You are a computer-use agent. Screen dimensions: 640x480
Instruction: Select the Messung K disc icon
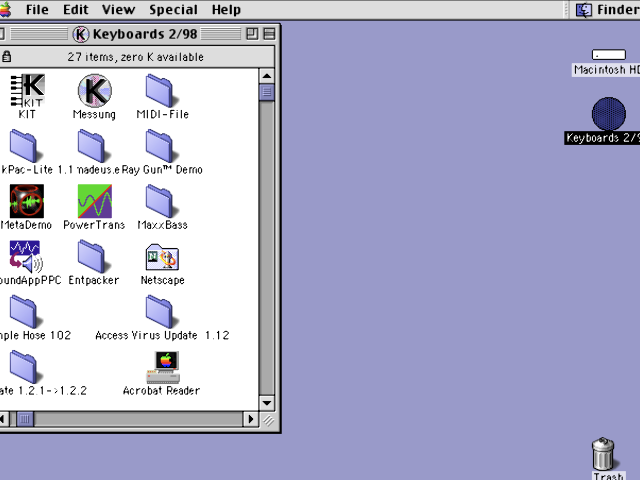point(95,91)
